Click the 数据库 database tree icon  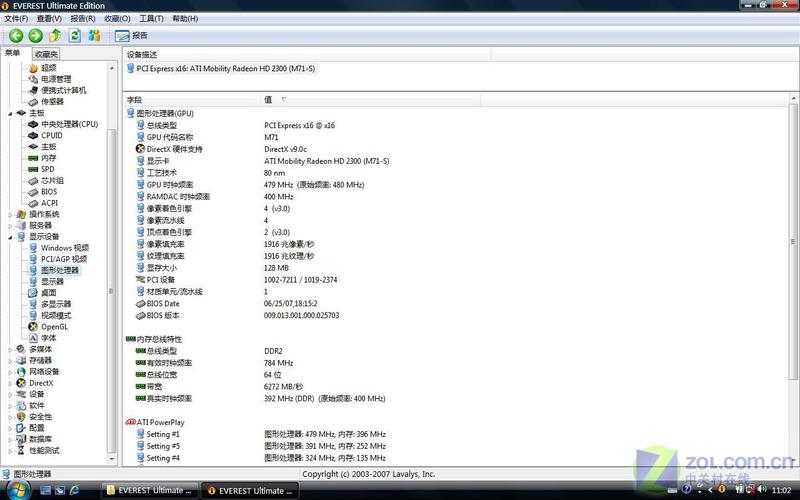pos(21,439)
